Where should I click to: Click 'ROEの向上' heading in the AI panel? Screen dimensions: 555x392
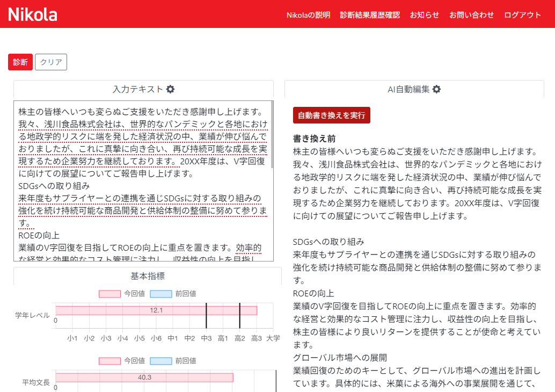coord(313,293)
